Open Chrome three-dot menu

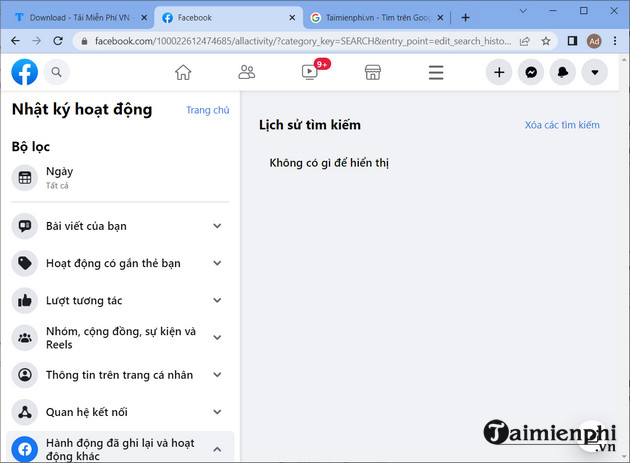click(x=615, y=41)
